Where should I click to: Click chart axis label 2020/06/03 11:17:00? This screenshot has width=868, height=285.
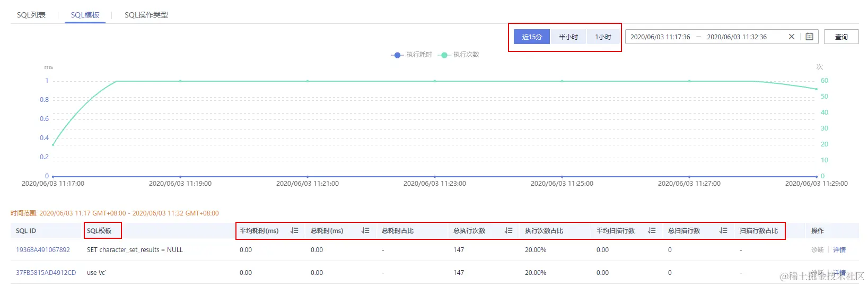click(53, 183)
